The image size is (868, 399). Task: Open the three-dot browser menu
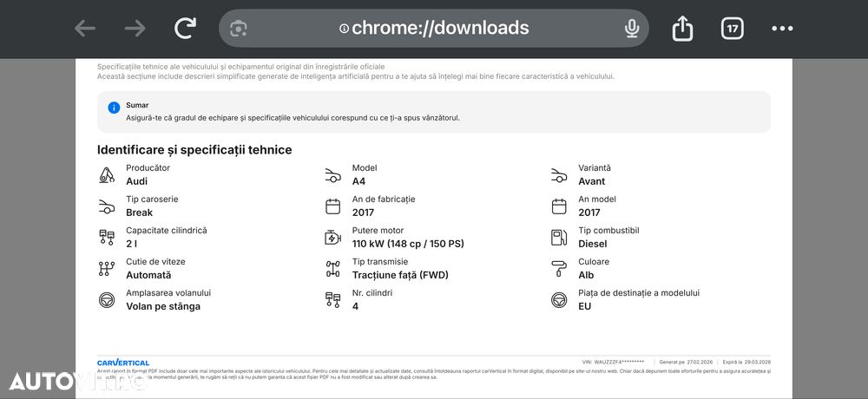[782, 29]
